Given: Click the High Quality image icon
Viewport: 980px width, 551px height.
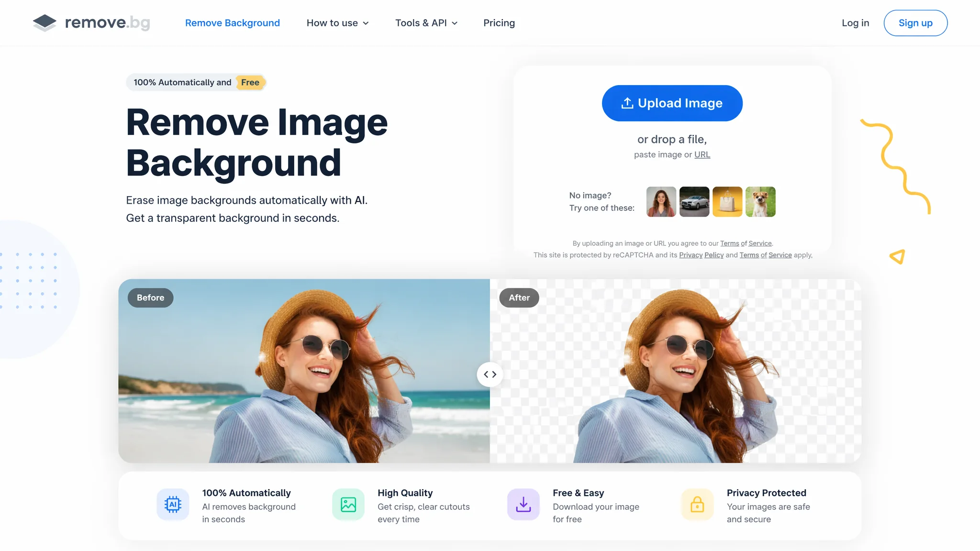Looking at the screenshot, I should (348, 505).
